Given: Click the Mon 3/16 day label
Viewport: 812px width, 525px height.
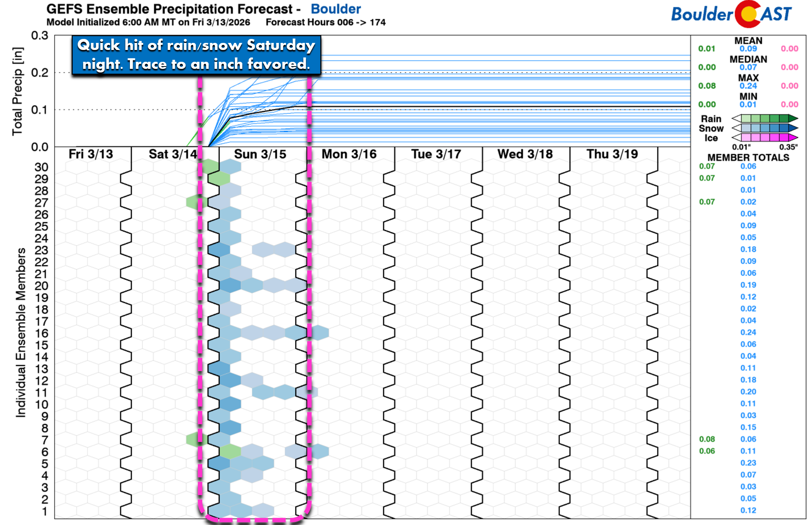Looking at the screenshot, I should 349,154.
